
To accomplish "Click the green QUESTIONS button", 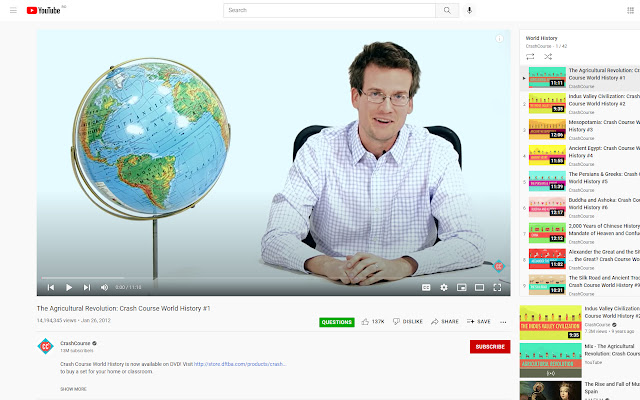I will [337, 322].
